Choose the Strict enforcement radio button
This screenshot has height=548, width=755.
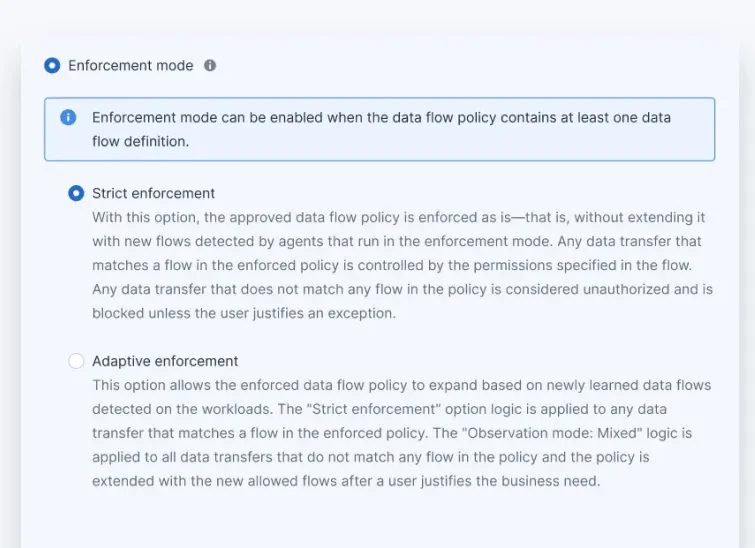pos(76,193)
